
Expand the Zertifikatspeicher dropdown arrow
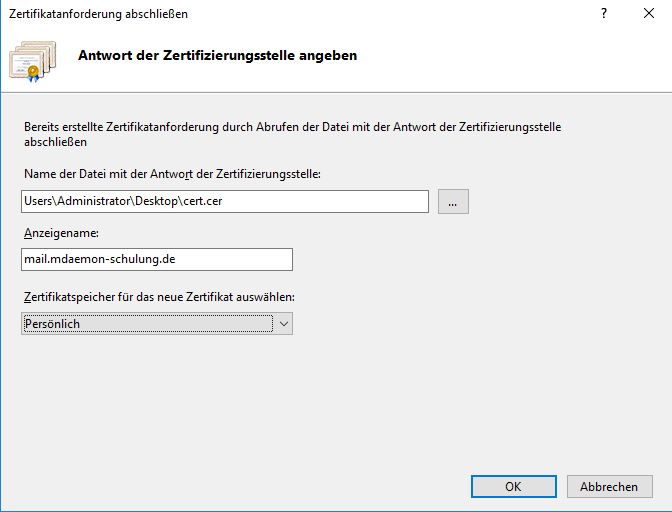[283, 324]
